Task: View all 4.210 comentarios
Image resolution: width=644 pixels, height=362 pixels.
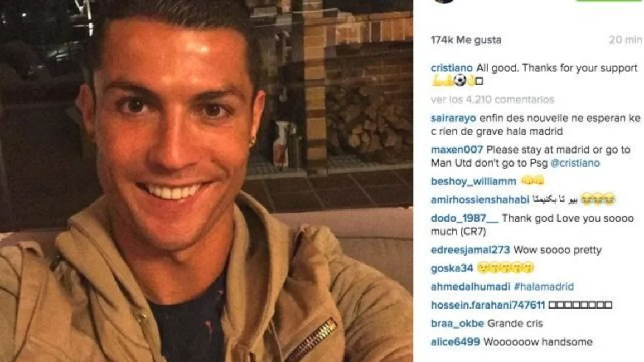Action: click(492, 100)
